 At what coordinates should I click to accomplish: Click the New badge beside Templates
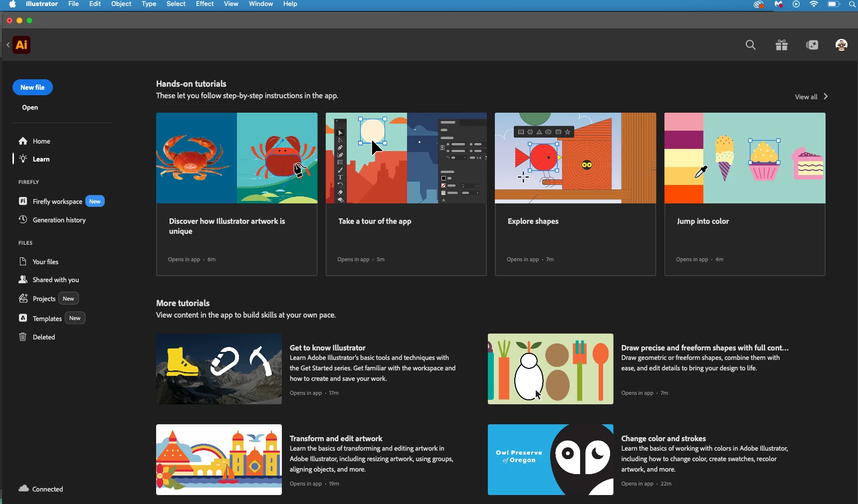75,318
